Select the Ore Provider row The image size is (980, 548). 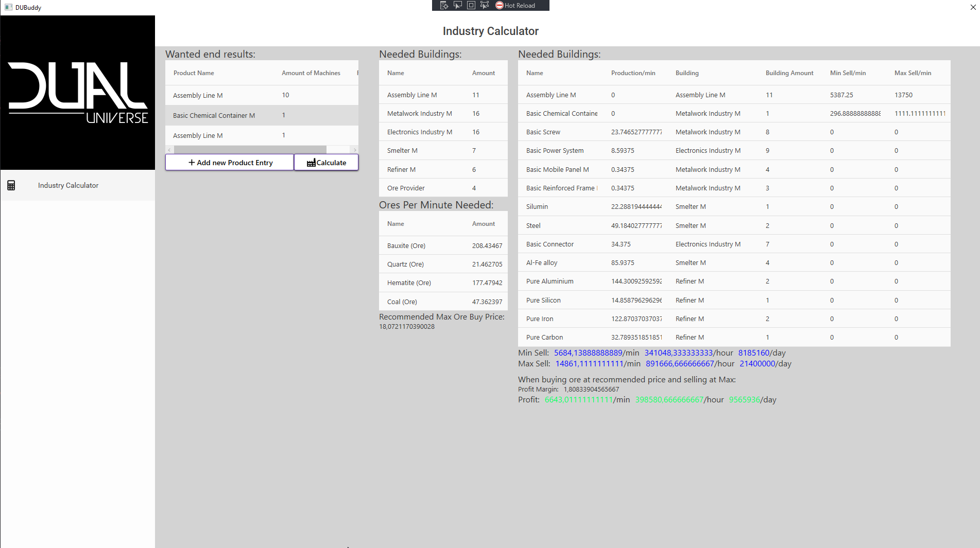pyautogui.click(x=443, y=188)
